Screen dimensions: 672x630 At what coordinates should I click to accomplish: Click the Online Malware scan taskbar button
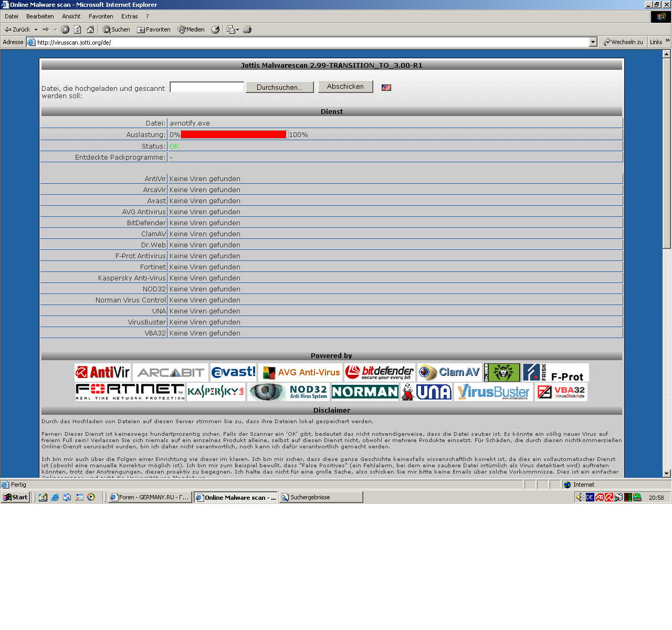(235, 497)
